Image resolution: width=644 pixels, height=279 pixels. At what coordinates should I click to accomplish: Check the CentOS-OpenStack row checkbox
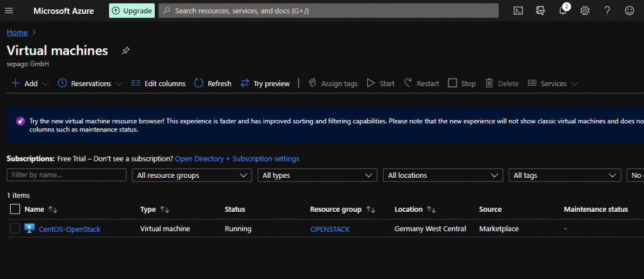pyautogui.click(x=15, y=229)
